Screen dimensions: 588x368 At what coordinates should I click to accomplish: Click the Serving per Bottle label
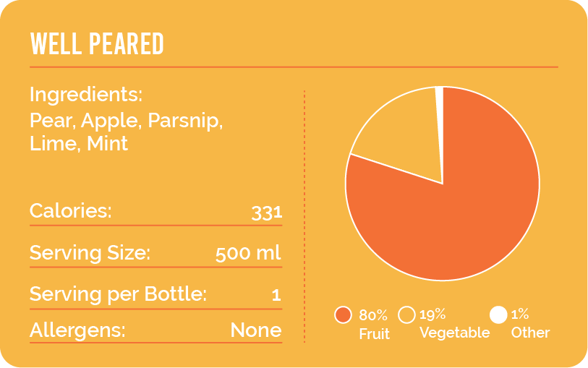118,294
